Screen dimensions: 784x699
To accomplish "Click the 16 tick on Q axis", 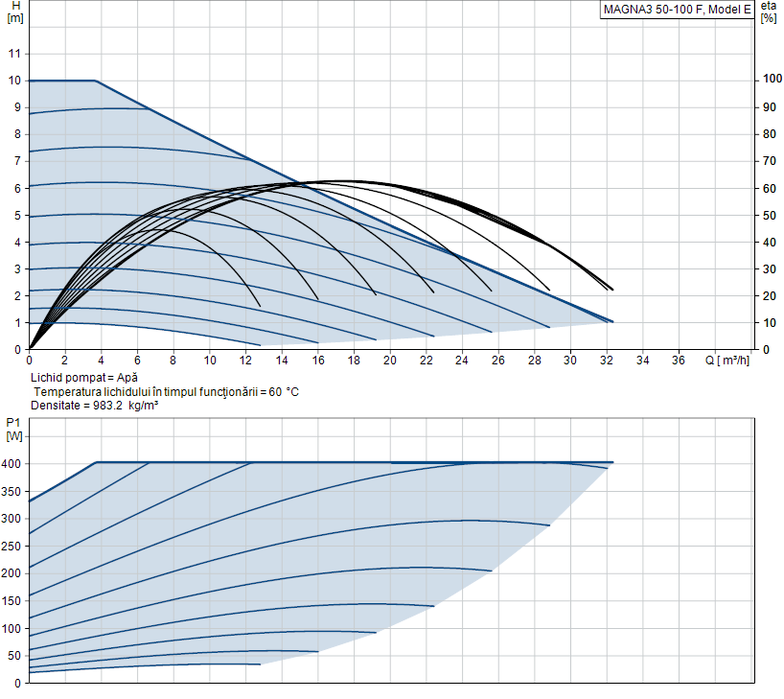I will point(318,361).
